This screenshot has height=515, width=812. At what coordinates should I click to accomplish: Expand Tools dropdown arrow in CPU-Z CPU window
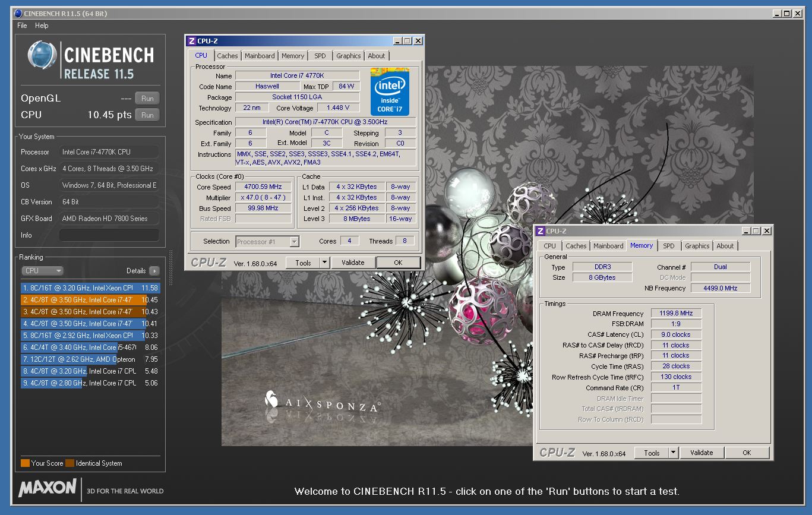325,263
